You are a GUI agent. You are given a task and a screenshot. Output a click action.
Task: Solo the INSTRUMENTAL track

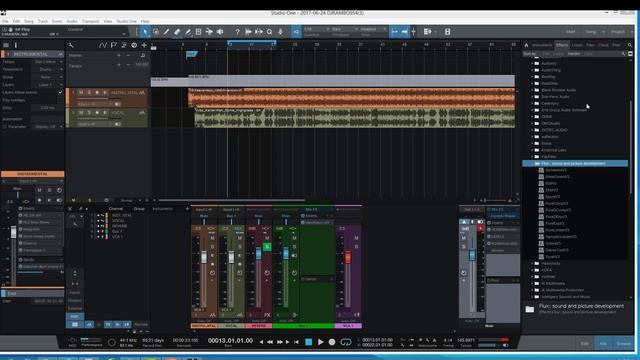pos(89,93)
